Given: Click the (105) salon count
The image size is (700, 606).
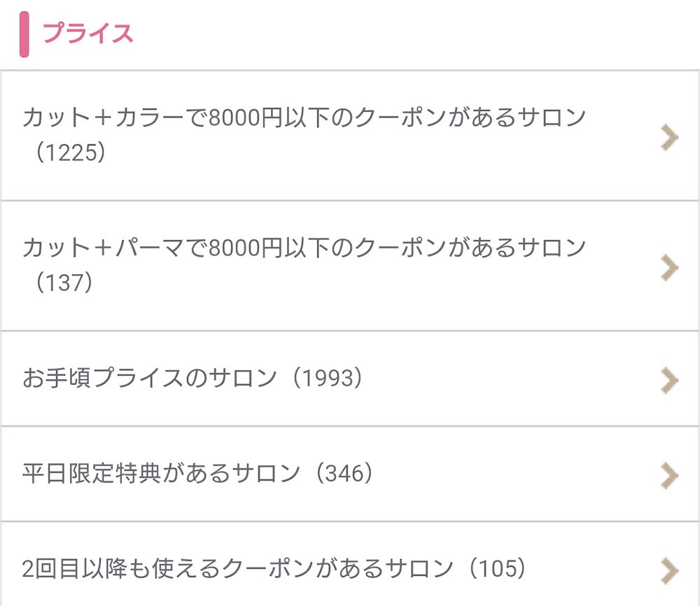Looking at the screenshot, I should coord(498,569).
